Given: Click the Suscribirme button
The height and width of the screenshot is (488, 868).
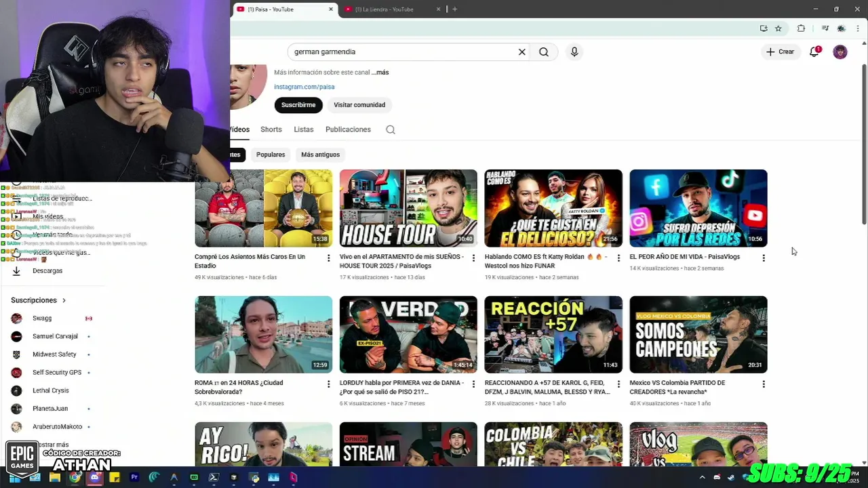Looking at the screenshot, I should (298, 105).
